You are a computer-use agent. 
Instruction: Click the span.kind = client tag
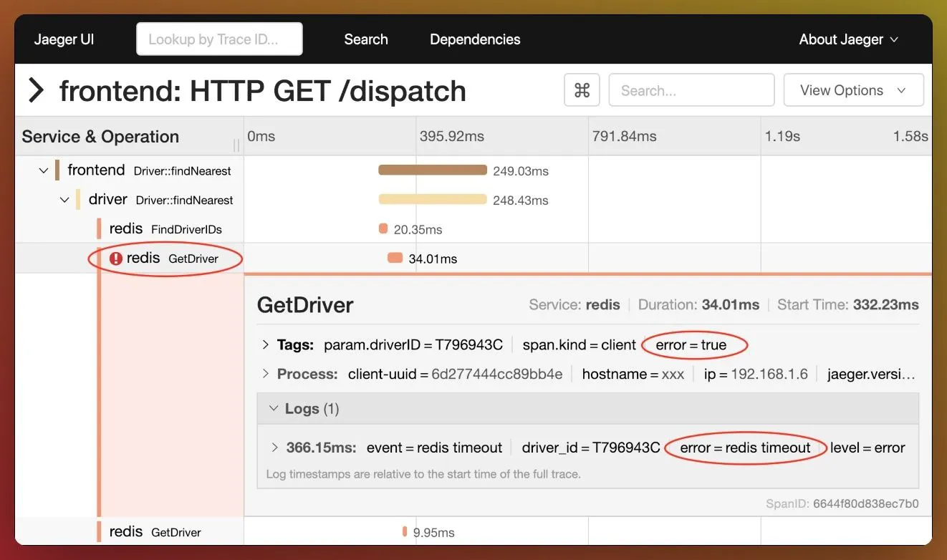(580, 344)
